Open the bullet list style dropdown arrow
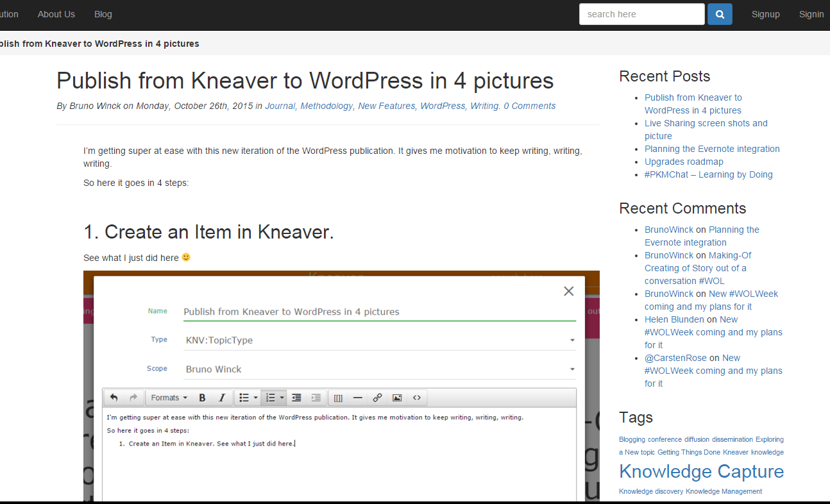Image resolution: width=830 pixels, height=504 pixels. pos(256,398)
